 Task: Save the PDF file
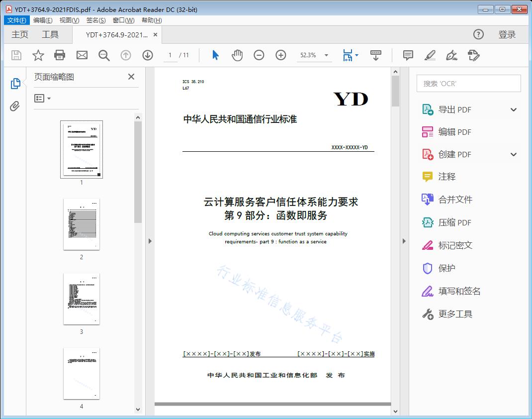click(x=15, y=55)
